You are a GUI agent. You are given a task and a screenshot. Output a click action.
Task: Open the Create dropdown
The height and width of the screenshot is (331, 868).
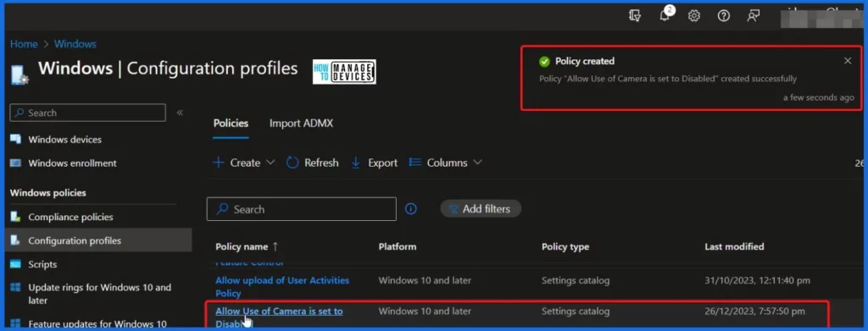(x=243, y=163)
